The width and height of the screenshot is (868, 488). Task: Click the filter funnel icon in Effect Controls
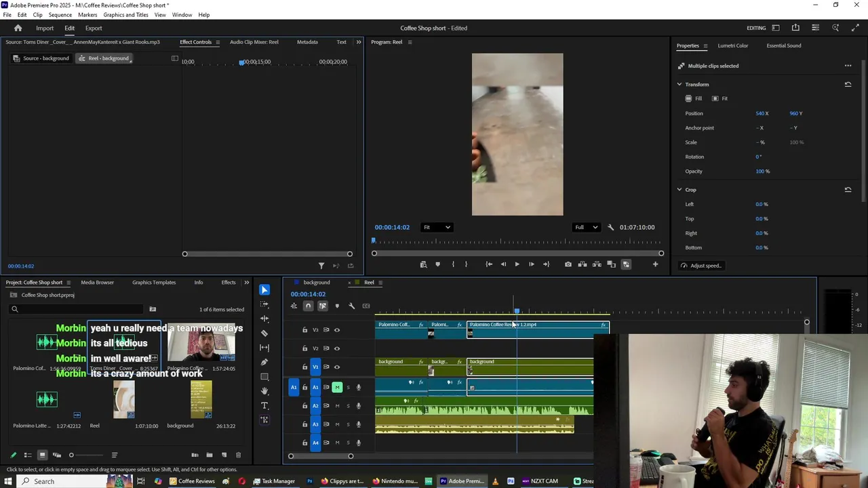pyautogui.click(x=321, y=266)
